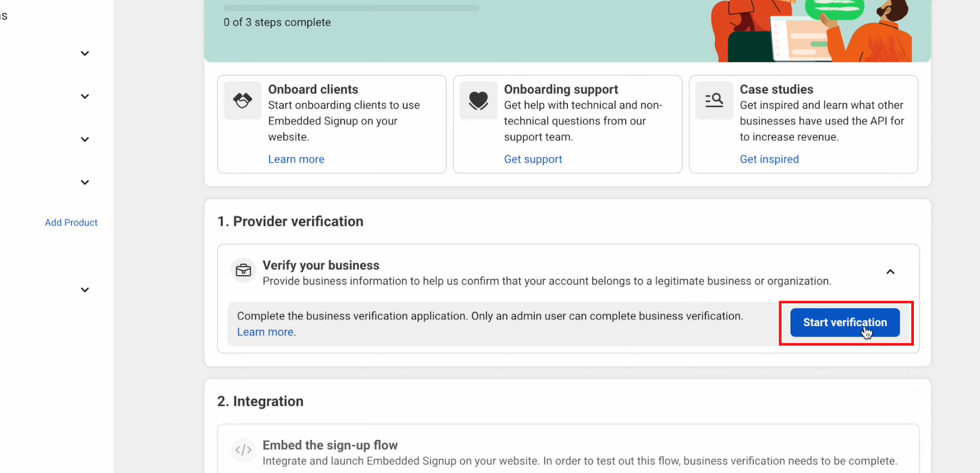Collapse the Verify your business section
The width and height of the screenshot is (980, 473).
[x=891, y=272]
